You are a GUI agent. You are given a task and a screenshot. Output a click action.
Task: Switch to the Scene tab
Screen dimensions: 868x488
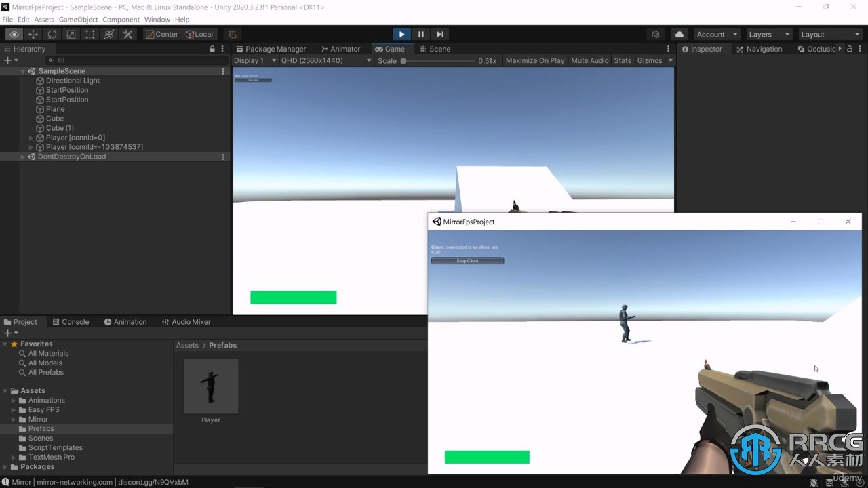435,49
